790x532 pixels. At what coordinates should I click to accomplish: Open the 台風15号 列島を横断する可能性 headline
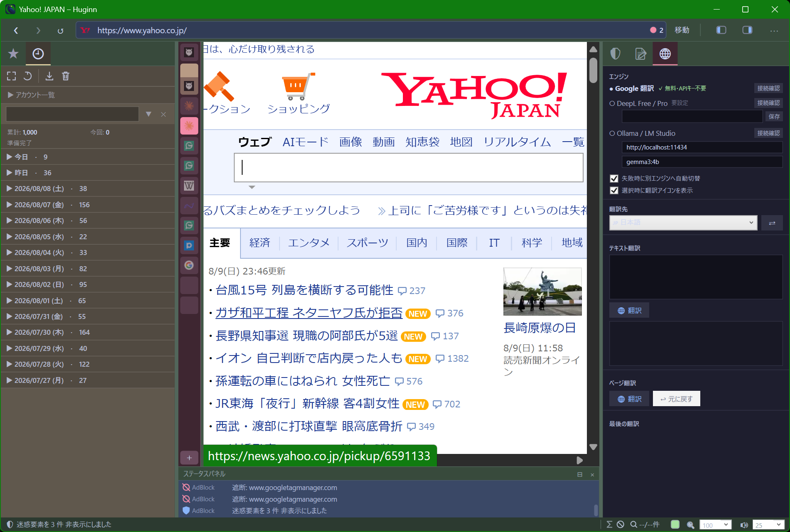click(x=304, y=290)
